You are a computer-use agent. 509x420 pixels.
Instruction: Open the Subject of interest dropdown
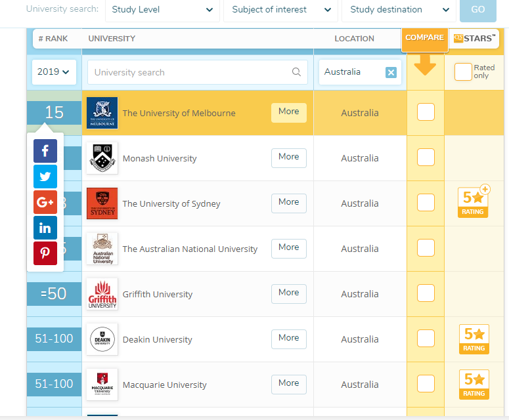(x=281, y=10)
